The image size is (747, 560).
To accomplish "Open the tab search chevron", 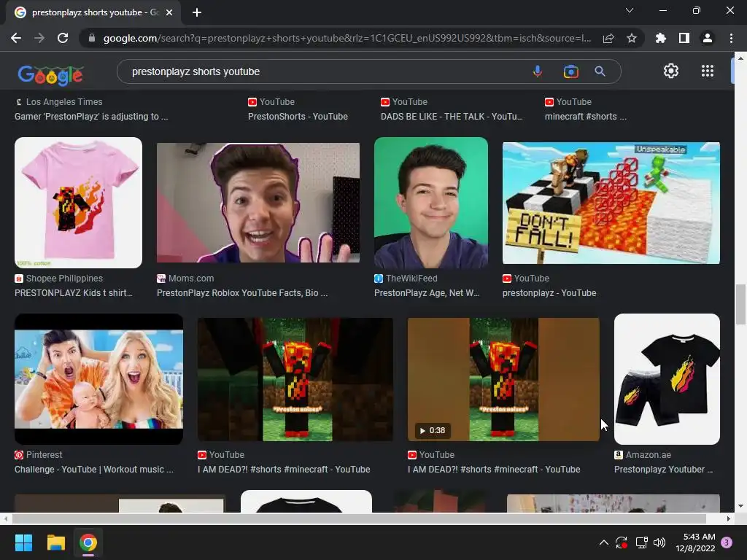I will [630, 10].
